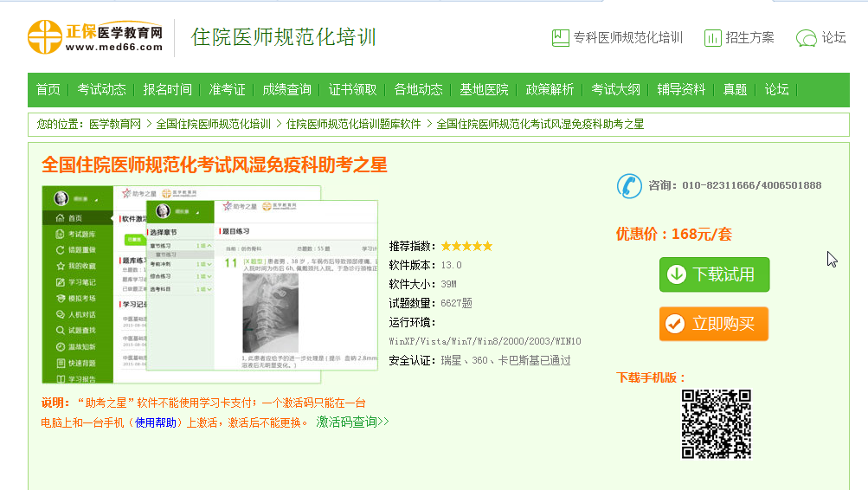
Task: Go to 成绩查询 in the navigation bar
Action: click(x=286, y=90)
